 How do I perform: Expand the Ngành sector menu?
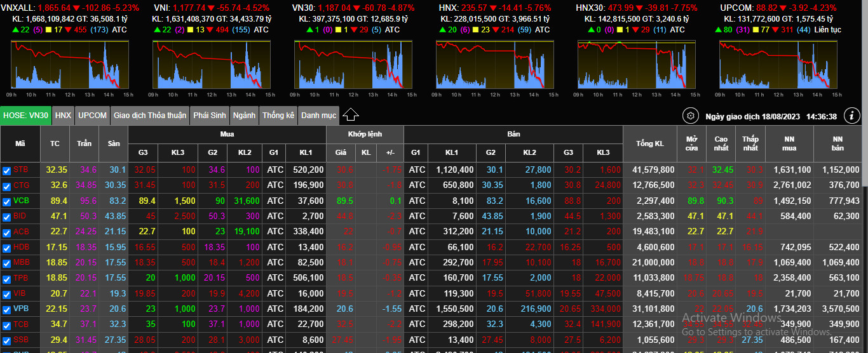click(244, 116)
